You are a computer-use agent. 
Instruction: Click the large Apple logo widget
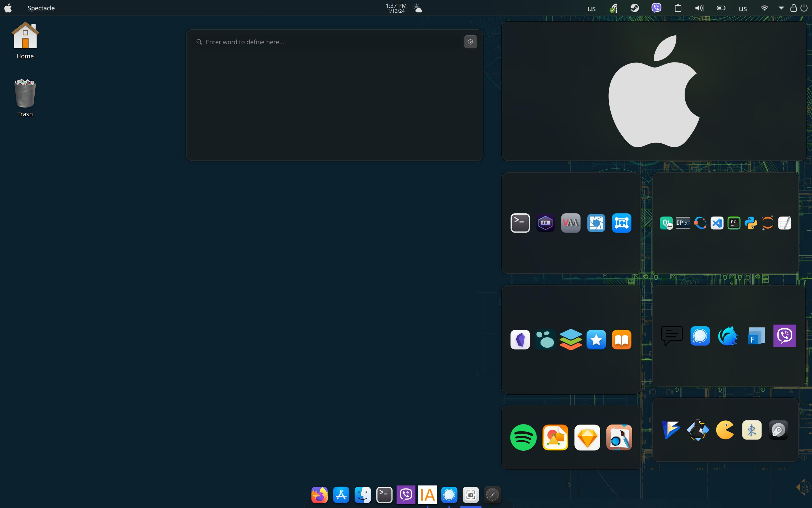tap(654, 91)
